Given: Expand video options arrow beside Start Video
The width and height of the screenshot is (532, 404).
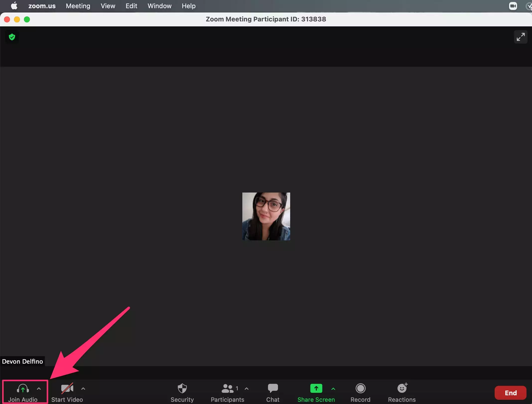Looking at the screenshot, I should click(83, 389).
